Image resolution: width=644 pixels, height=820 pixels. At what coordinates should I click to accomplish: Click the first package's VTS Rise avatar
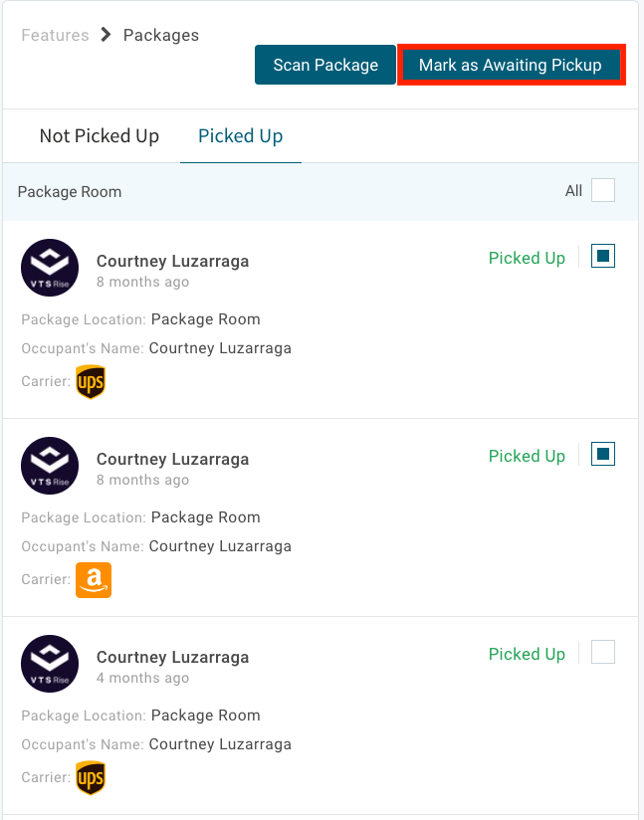(50, 268)
